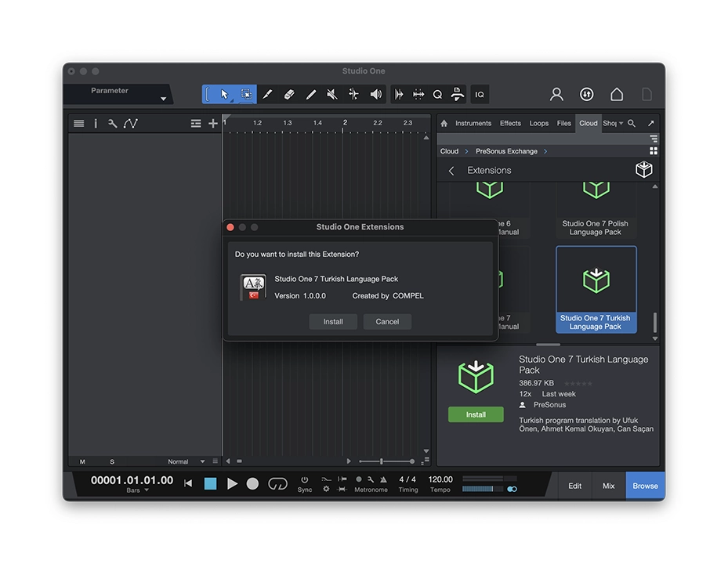Toggle the Sync power button
Viewport: 728px width, 564px height.
pos(305,479)
